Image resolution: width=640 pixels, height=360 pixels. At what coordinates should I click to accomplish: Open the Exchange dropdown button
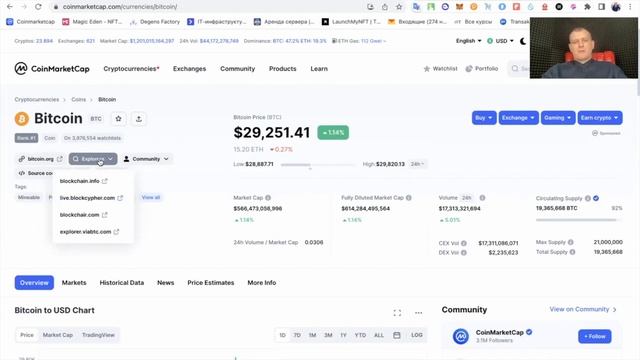(x=518, y=118)
